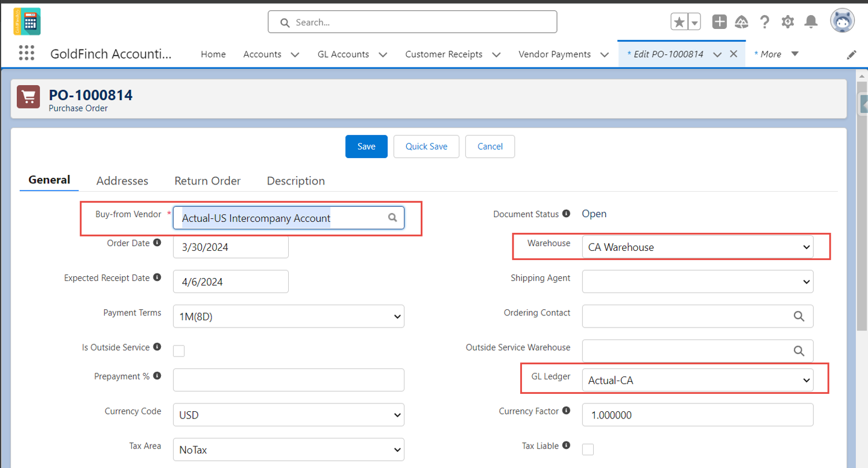Viewport: 868px width, 468px height.
Task: Click the Favorites star icon
Action: coord(679,22)
